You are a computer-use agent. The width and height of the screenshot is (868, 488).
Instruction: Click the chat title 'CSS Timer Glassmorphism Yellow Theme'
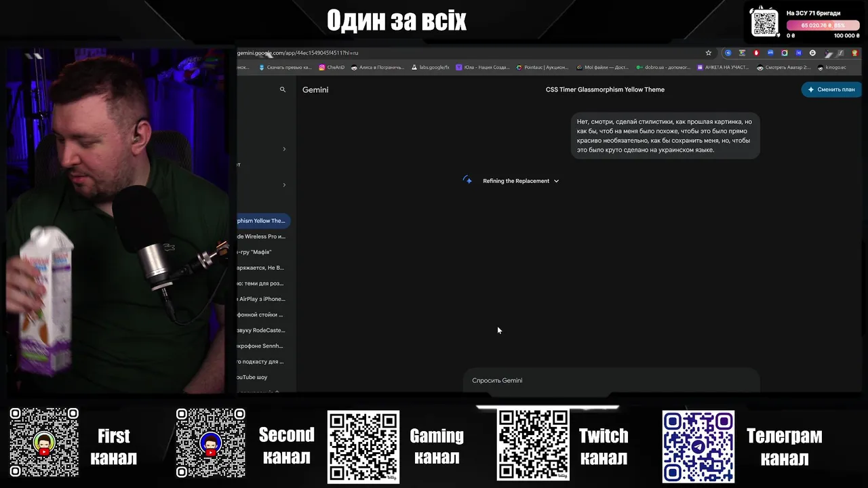coord(605,89)
